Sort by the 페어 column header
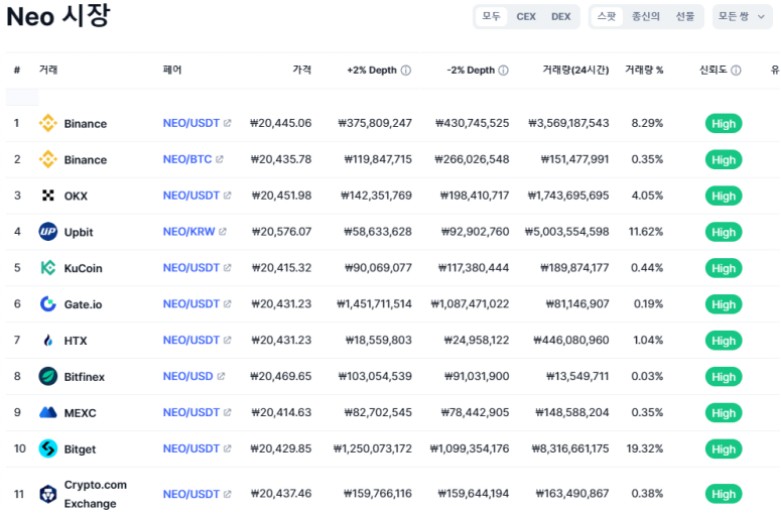The image size is (781, 520). (x=172, y=70)
